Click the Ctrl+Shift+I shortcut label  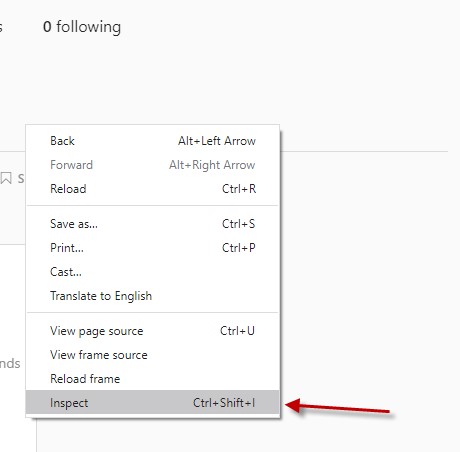224,403
